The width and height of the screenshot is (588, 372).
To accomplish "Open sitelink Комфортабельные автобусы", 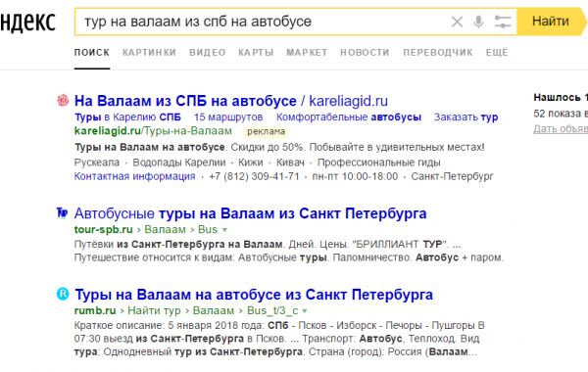I will click(x=349, y=117).
